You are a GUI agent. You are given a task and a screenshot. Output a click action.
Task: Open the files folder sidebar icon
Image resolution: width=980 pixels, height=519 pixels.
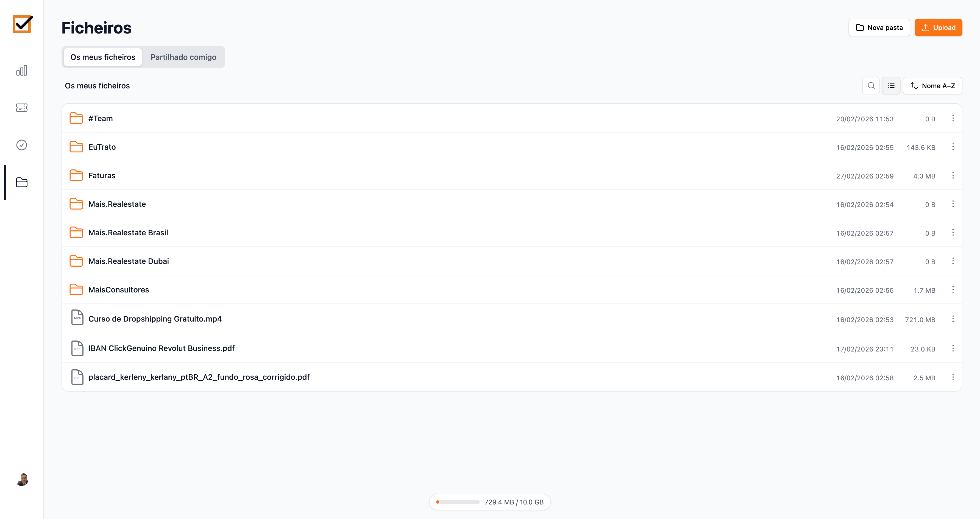22,183
